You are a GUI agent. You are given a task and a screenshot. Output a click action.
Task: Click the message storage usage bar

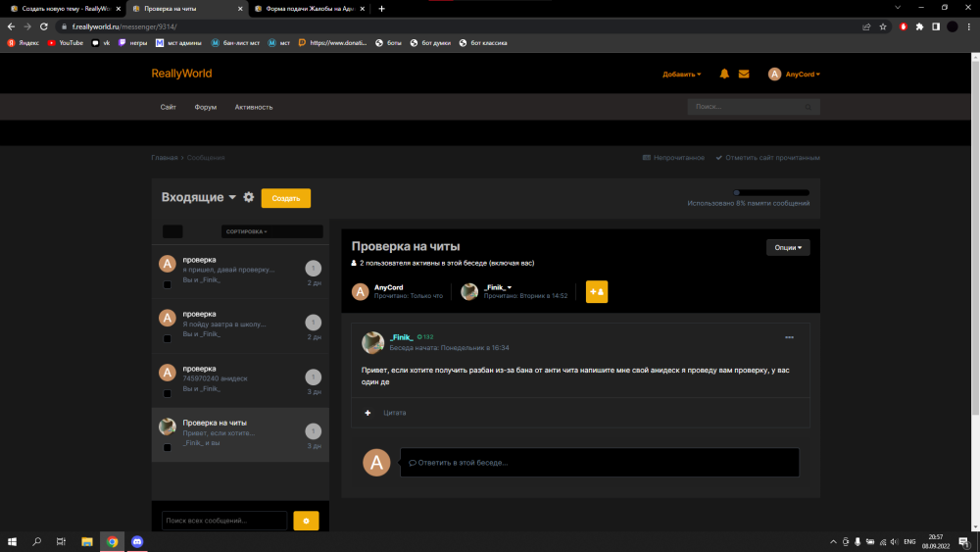click(x=771, y=192)
